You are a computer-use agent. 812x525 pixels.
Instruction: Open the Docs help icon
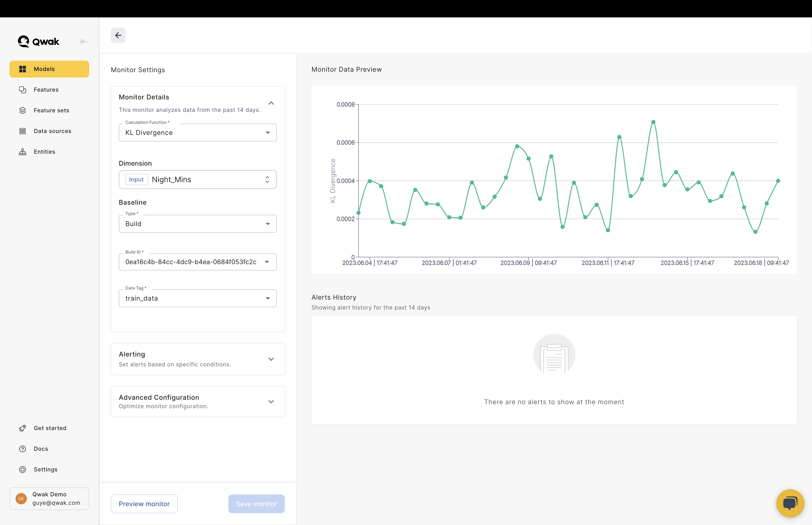23,449
